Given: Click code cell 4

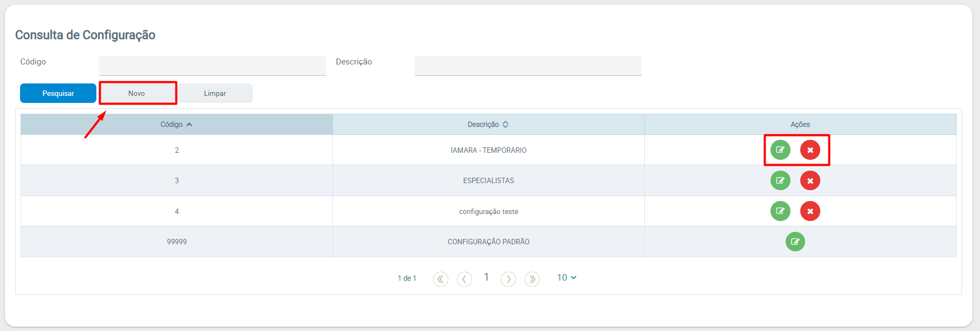Looking at the screenshot, I should [177, 211].
